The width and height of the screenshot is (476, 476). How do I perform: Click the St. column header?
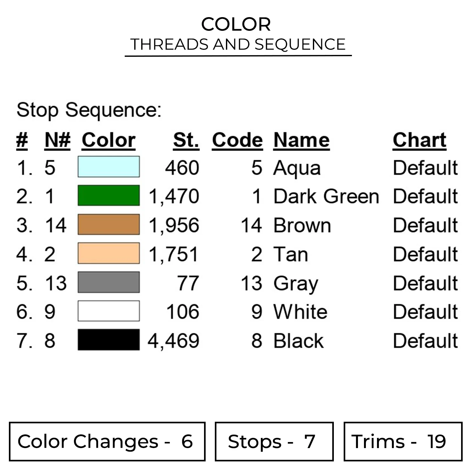pos(186,140)
